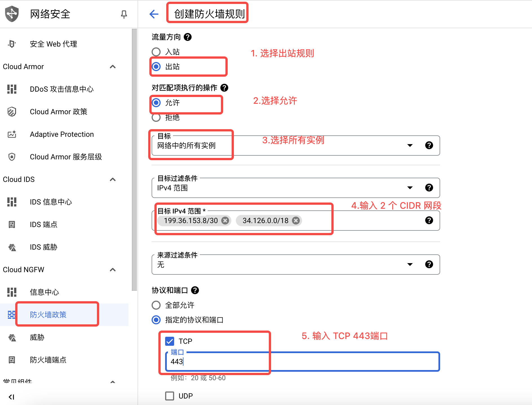This screenshot has height=405, width=532.
Task: Check the UDP checkbox
Action: coord(170,396)
